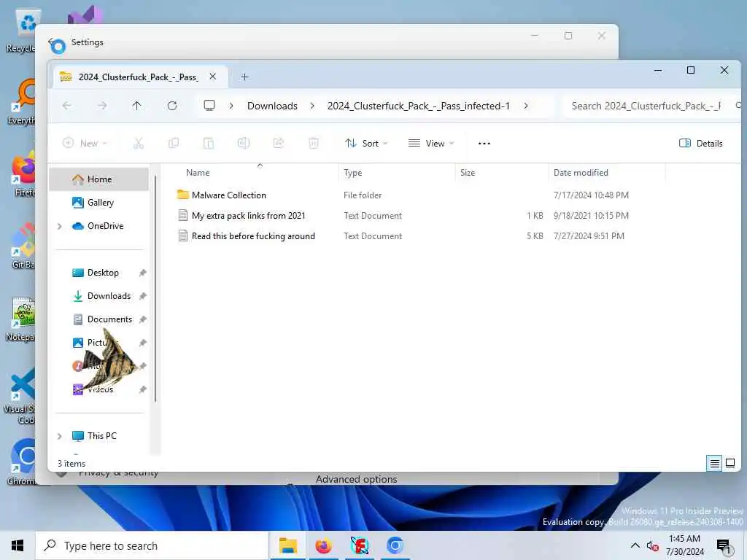Viewport: 747px width, 560px height.
Task: Open the notification center icon
Action: (x=724, y=546)
